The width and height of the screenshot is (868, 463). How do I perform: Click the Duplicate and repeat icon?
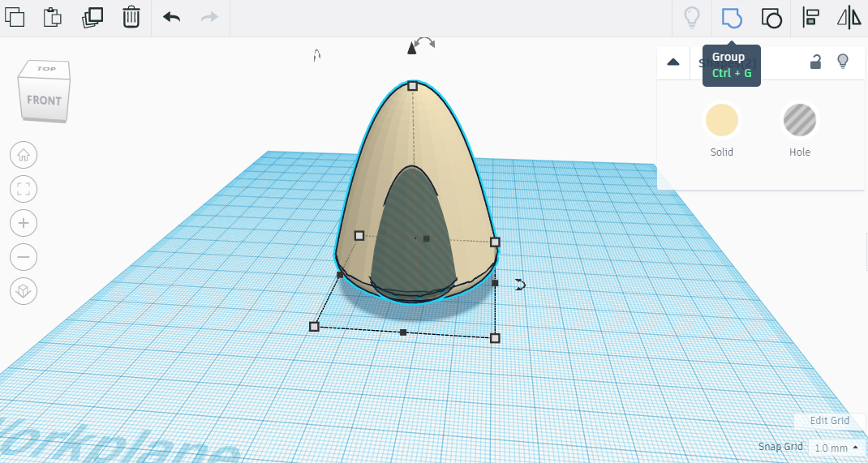tap(92, 17)
